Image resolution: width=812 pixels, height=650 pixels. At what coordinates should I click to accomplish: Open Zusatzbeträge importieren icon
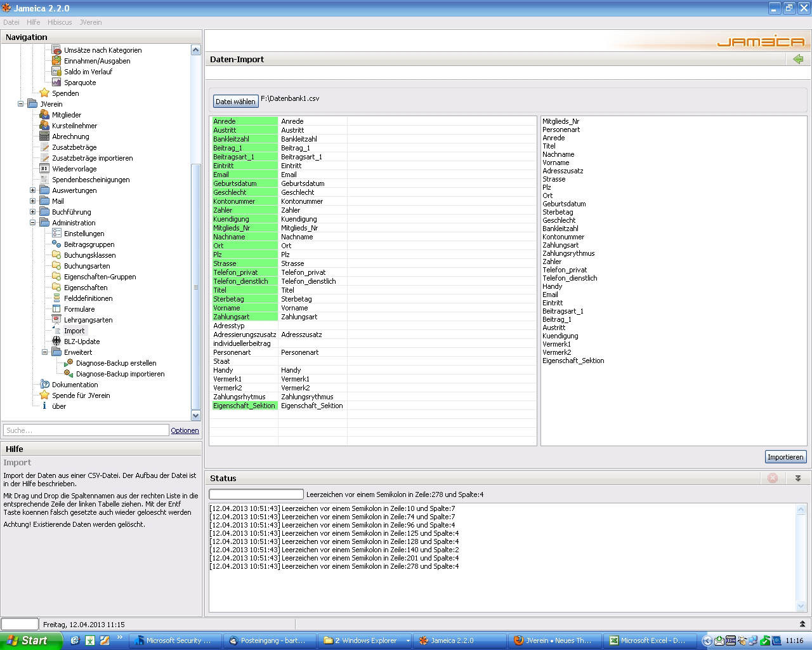click(x=44, y=158)
